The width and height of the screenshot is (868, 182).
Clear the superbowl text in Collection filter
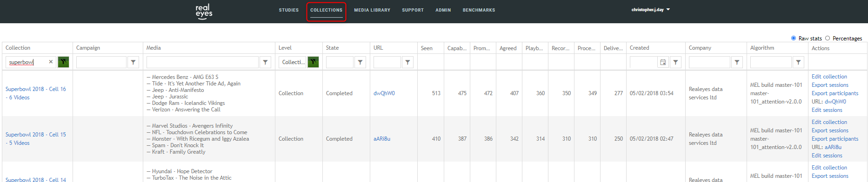click(51, 62)
